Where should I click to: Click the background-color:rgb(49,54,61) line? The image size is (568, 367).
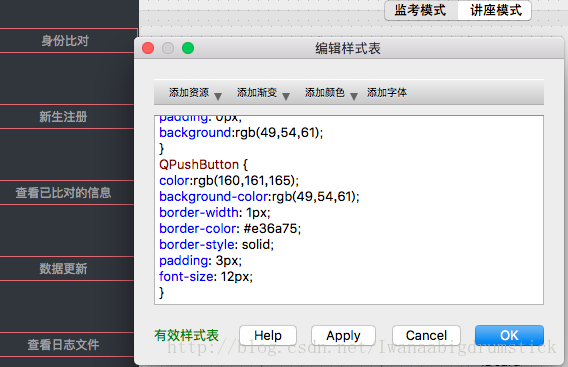tap(259, 196)
